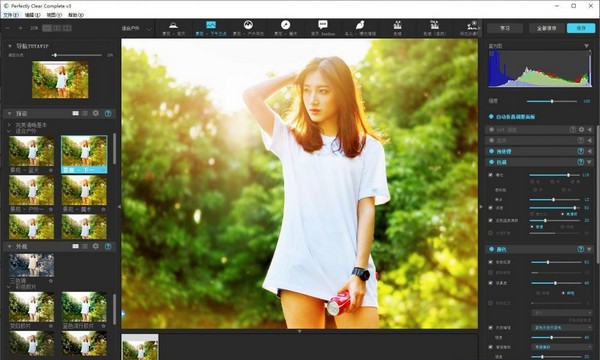The width and height of the screenshot is (600, 360).
Task: Click list view icon in 预设 presets panel
Action: coord(85,113)
